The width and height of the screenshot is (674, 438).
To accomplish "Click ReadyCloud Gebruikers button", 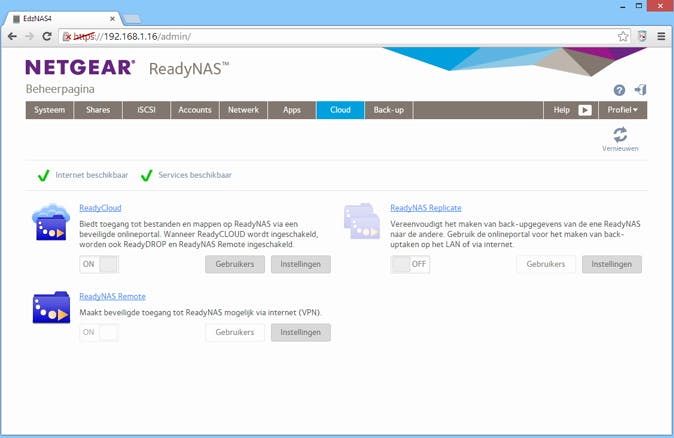I will pos(235,264).
